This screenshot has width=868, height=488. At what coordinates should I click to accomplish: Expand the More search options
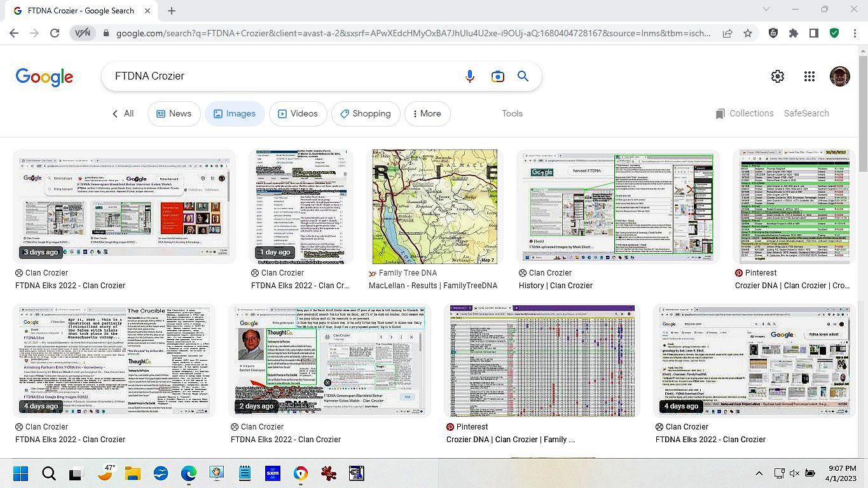427,114
